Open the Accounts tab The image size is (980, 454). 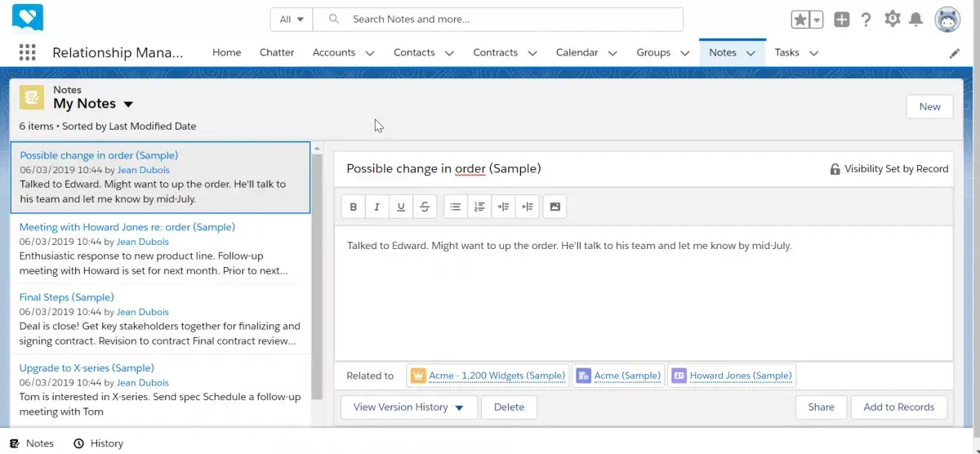click(x=334, y=52)
